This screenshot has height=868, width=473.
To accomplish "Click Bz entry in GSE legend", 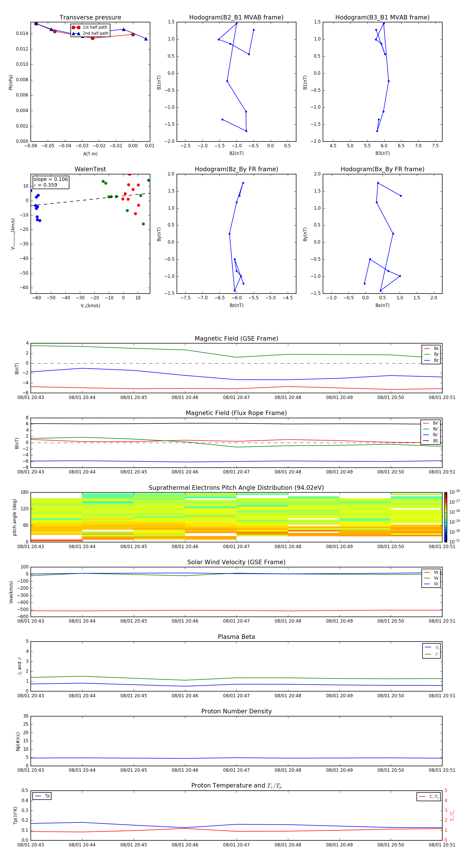I will pos(431,360).
